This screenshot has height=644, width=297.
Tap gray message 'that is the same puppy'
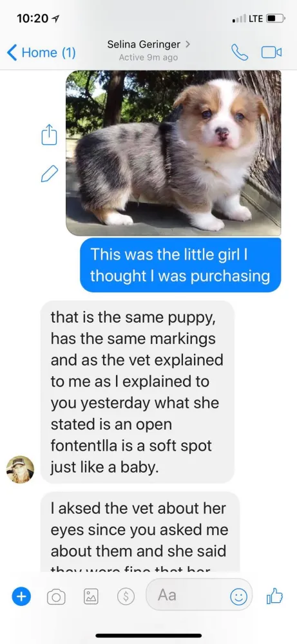138,392
